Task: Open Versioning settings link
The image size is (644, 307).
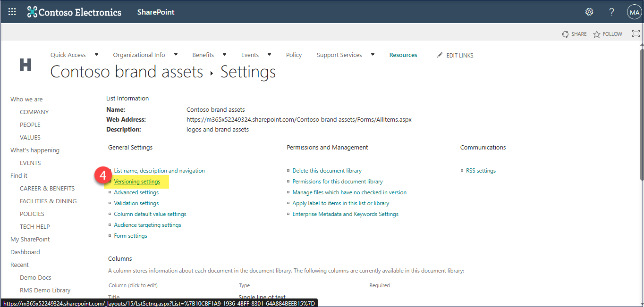Action: pos(137,182)
